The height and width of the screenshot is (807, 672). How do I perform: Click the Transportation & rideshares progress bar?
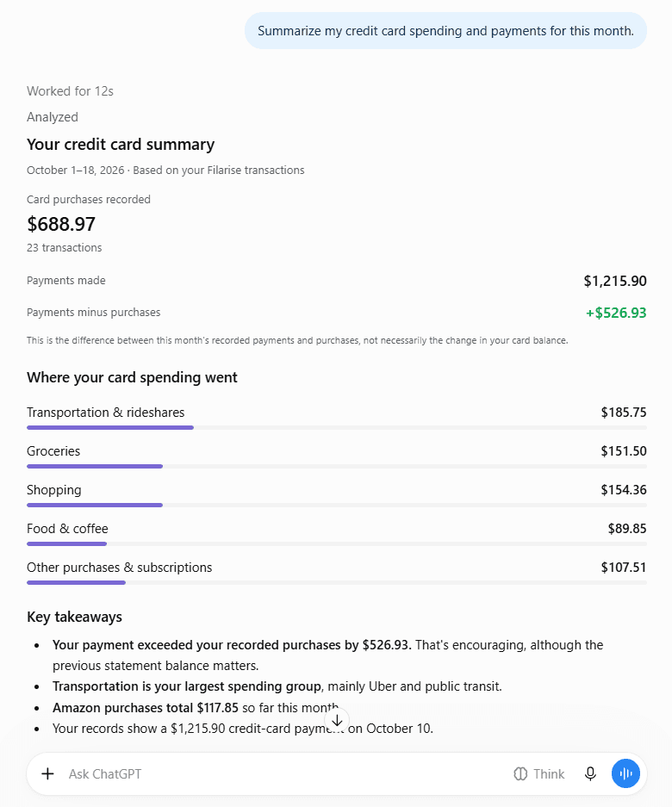click(337, 428)
